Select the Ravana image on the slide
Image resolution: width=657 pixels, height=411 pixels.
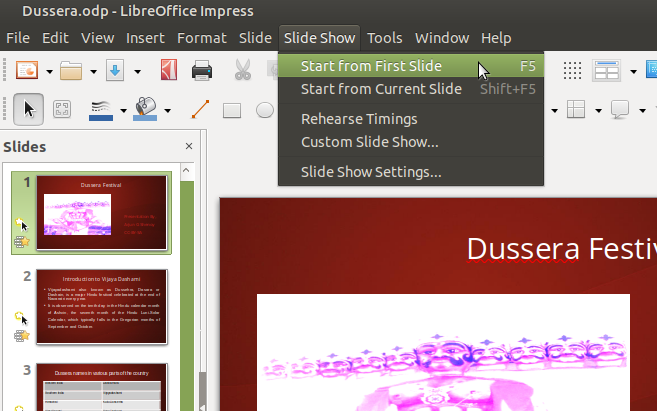tap(443, 352)
